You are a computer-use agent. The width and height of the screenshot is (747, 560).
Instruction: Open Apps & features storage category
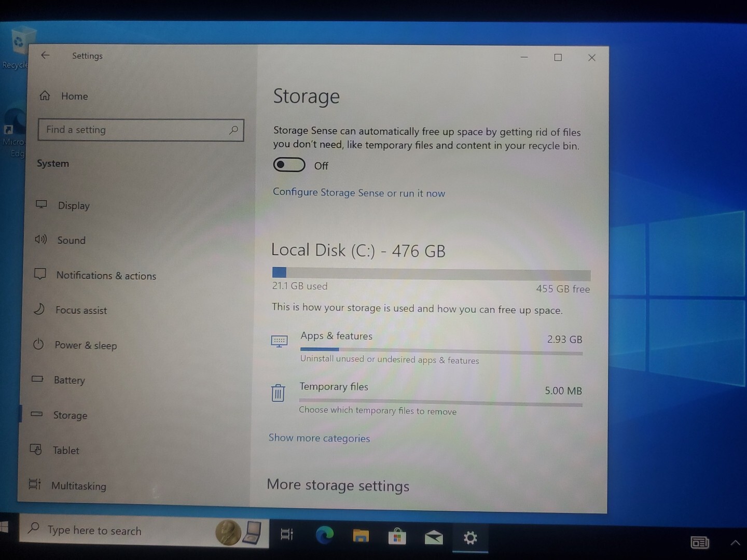[426, 347]
